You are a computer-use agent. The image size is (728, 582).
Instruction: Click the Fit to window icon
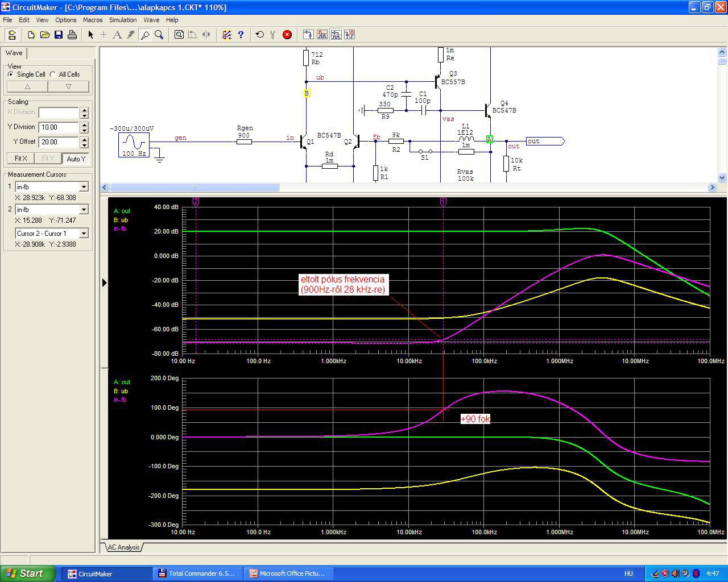tap(179, 35)
